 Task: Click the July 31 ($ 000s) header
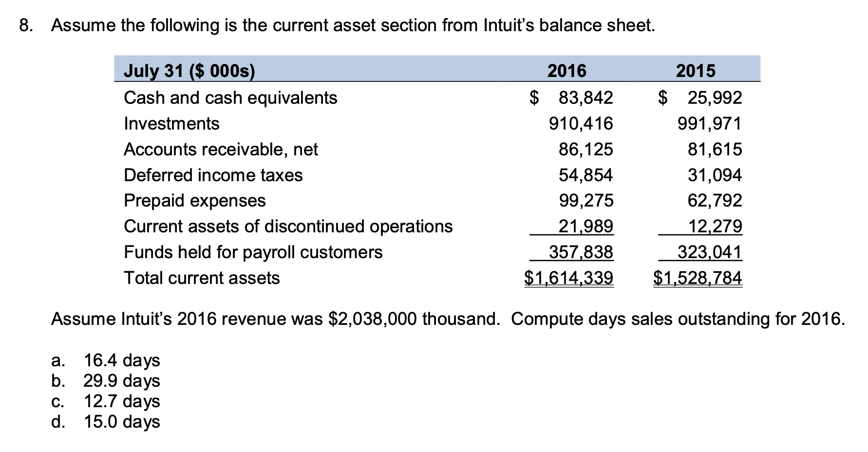[189, 71]
